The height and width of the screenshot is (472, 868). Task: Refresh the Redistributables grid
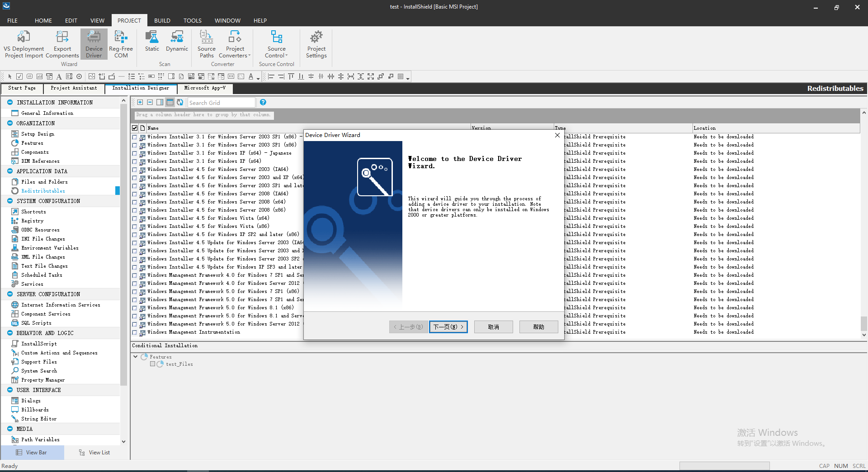(180, 102)
